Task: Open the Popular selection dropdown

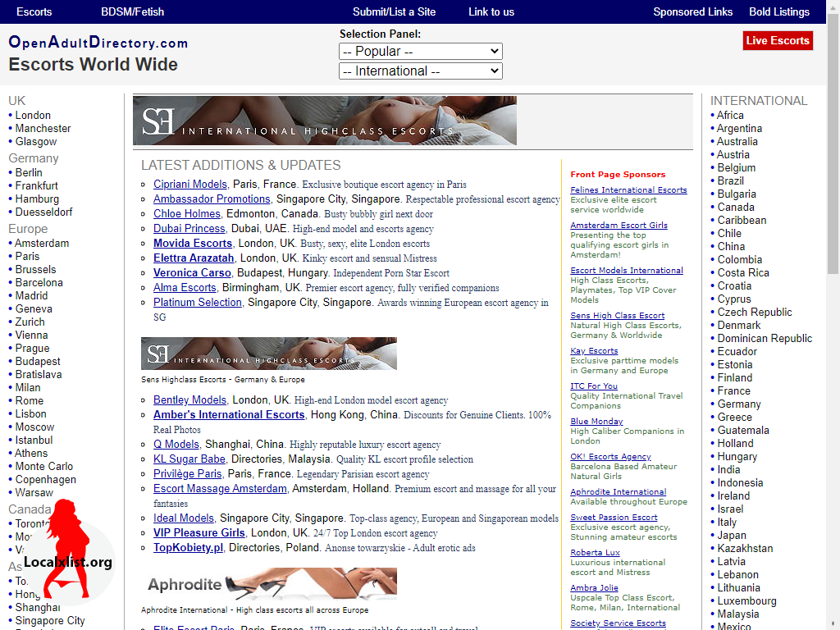Action: coord(421,52)
